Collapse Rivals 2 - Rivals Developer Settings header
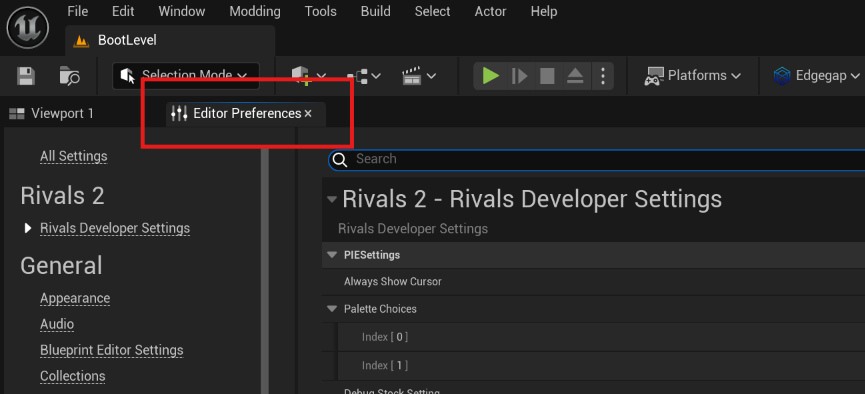This screenshot has height=394, width=865. coord(332,199)
